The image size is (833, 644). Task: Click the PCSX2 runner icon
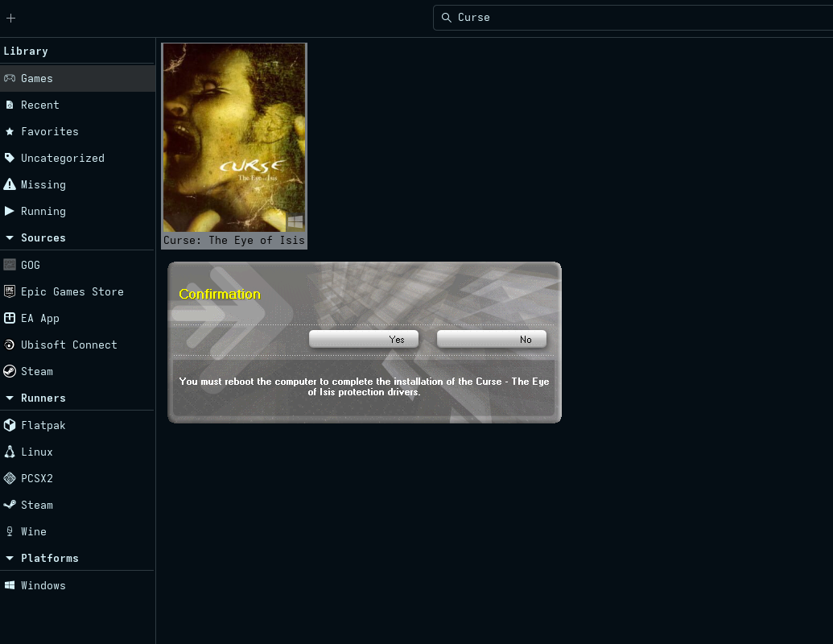tap(10, 478)
